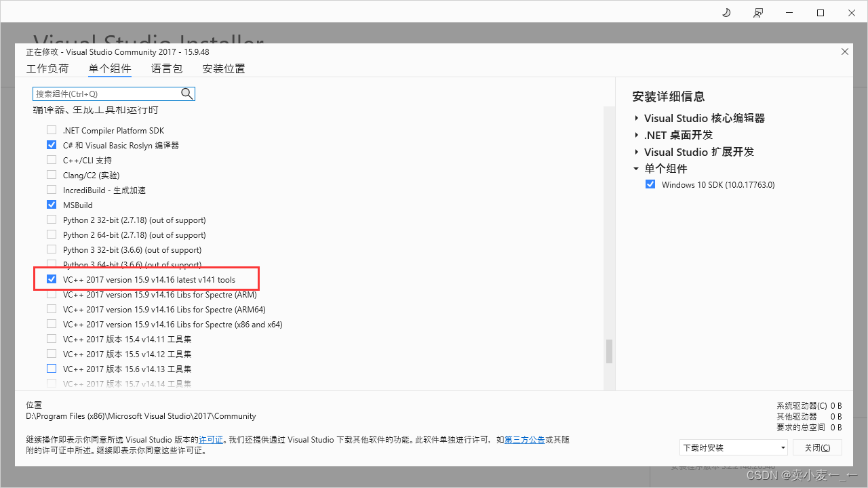Go to 安装位置 tab
The width and height of the screenshot is (868, 488).
[224, 68]
